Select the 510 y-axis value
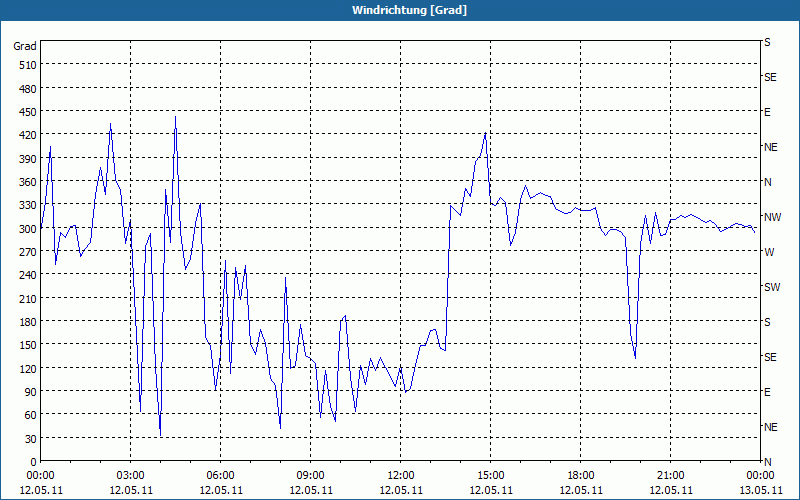800x500 pixels. (x=28, y=65)
